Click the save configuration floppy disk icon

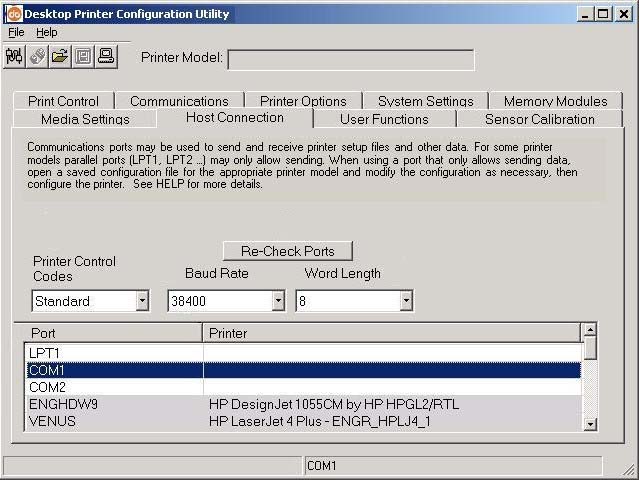(83, 57)
